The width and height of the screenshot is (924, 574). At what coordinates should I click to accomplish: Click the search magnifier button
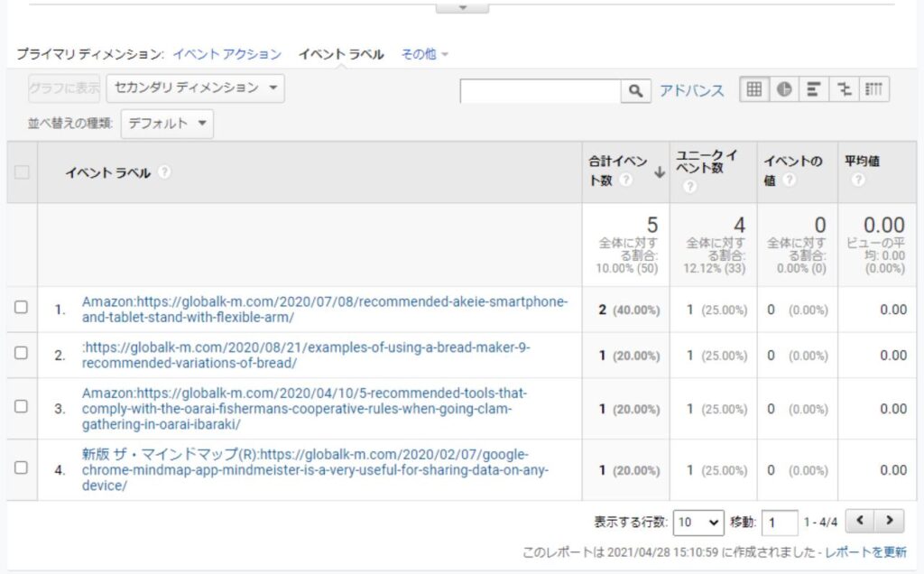click(635, 91)
